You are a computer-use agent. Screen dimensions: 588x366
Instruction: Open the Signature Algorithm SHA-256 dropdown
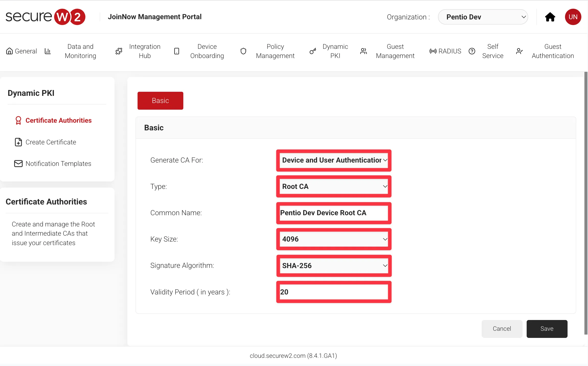[334, 266]
